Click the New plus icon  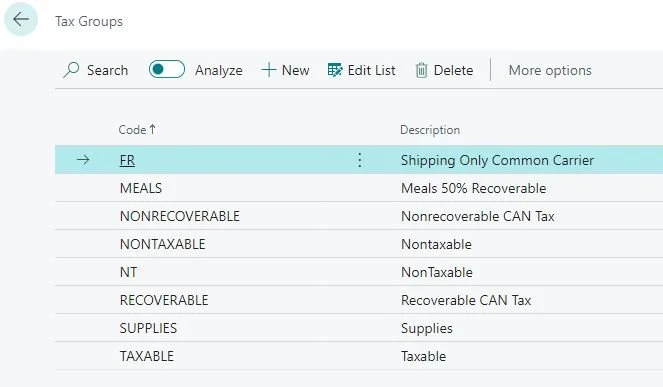pos(268,70)
